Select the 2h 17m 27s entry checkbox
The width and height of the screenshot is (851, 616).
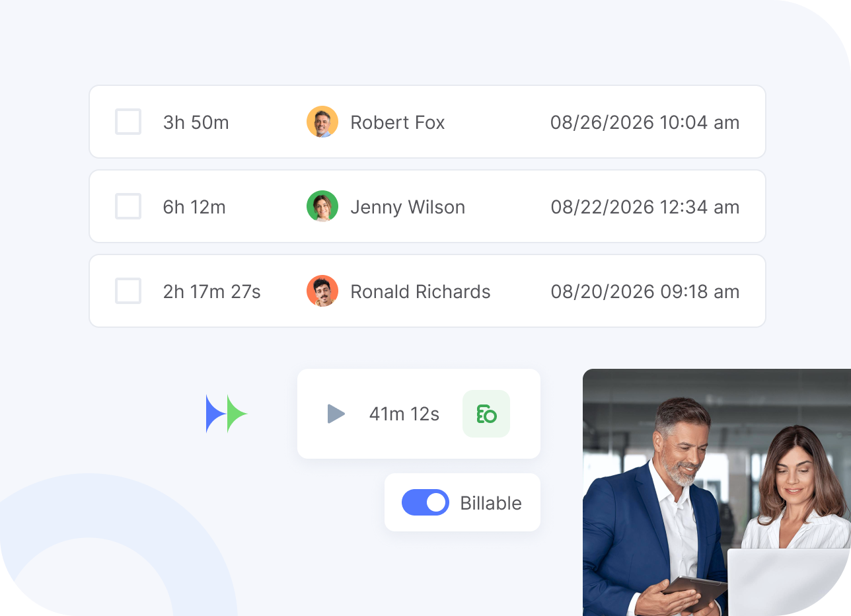[128, 291]
